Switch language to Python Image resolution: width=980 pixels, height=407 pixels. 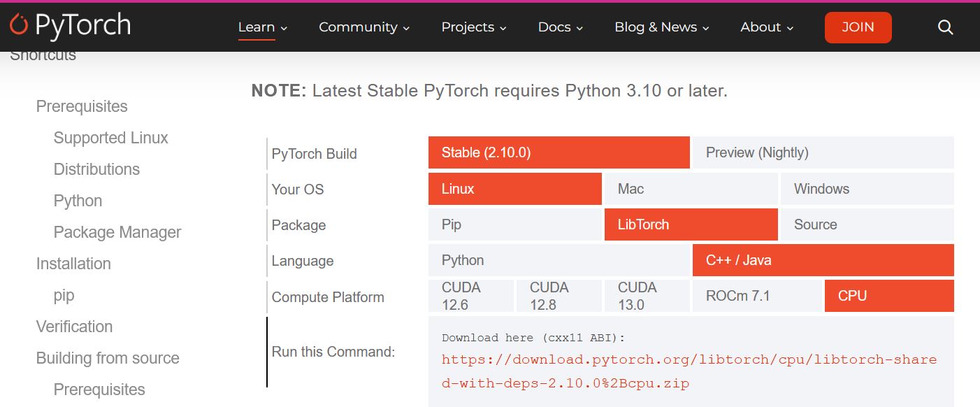coord(559,260)
